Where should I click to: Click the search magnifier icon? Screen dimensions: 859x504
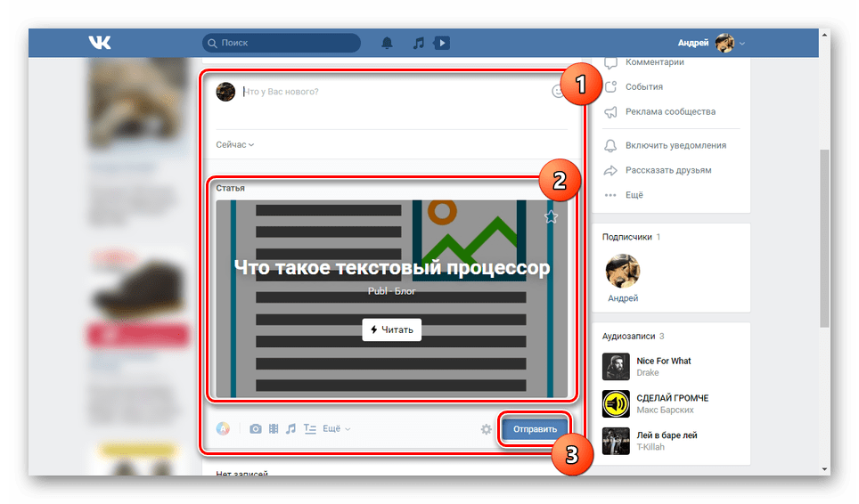(x=212, y=43)
